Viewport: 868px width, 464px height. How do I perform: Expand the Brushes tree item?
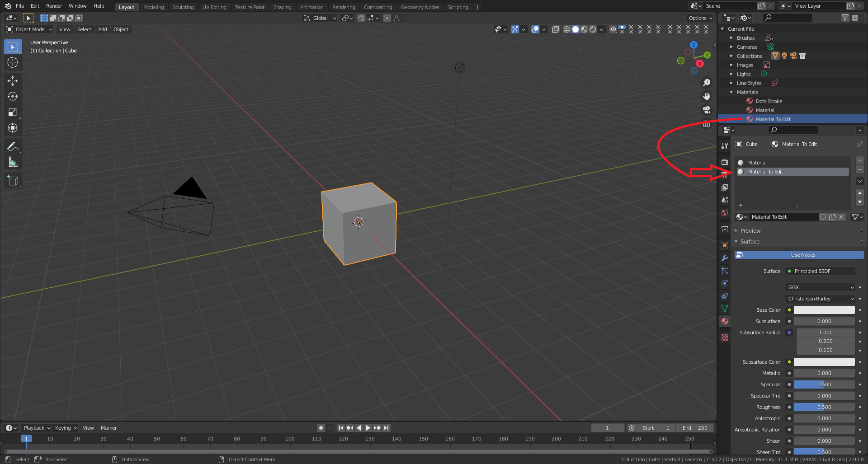731,38
